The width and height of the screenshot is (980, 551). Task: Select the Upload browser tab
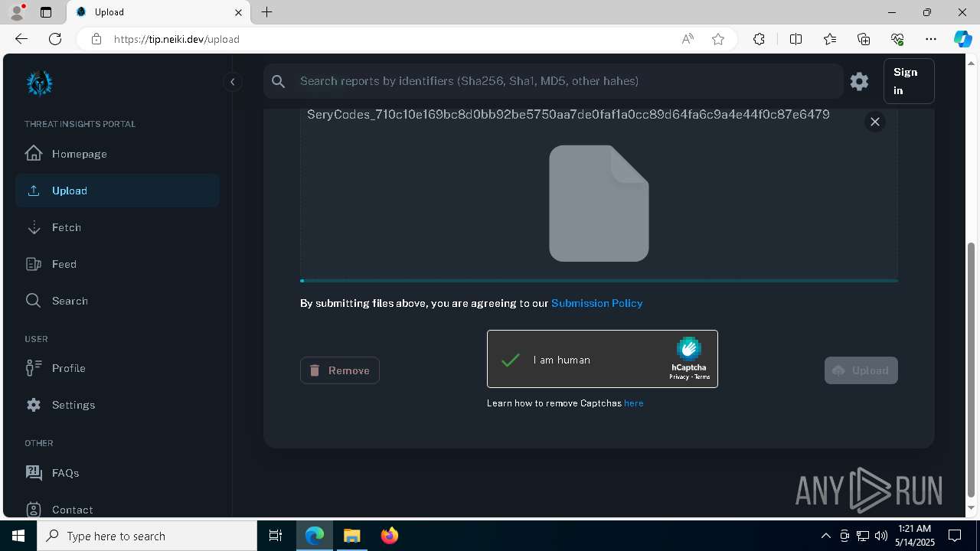pyautogui.click(x=158, y=12)
